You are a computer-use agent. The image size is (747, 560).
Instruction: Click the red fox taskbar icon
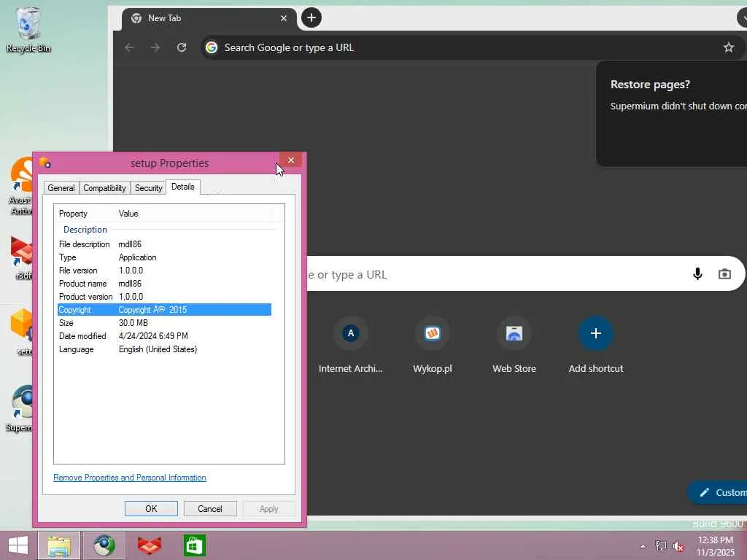point(149,545)
